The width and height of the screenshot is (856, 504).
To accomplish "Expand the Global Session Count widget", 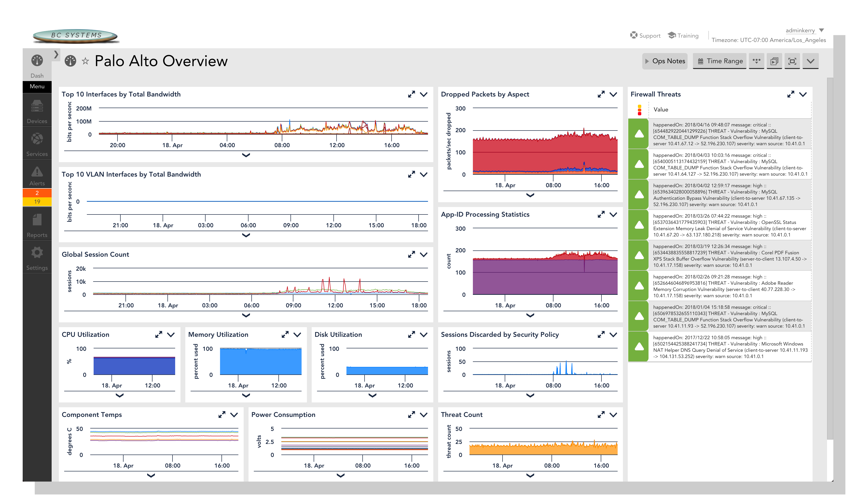I will tap(411, 254).
